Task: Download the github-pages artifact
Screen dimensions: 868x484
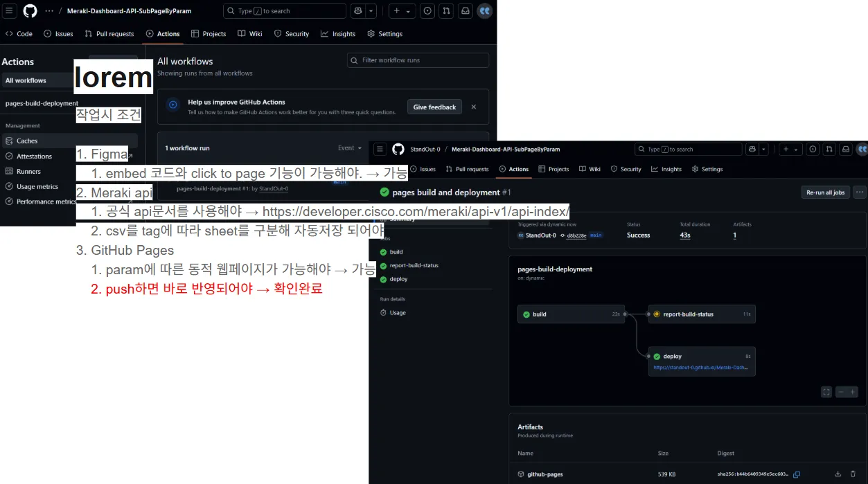Action: tap(838, 474)
